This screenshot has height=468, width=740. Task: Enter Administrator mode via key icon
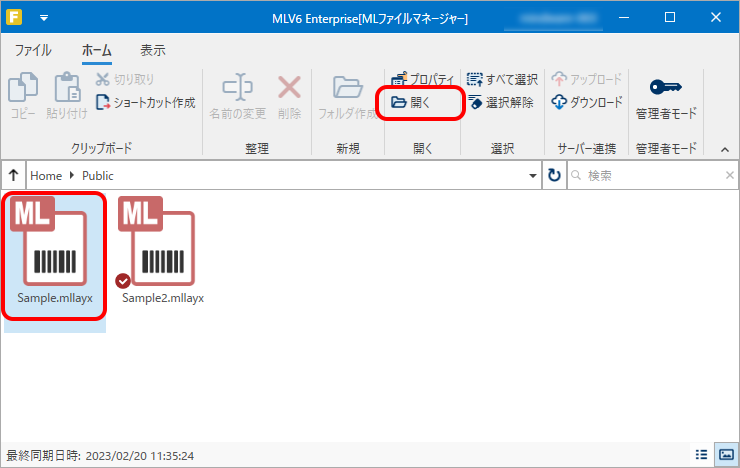pos(665,87)
